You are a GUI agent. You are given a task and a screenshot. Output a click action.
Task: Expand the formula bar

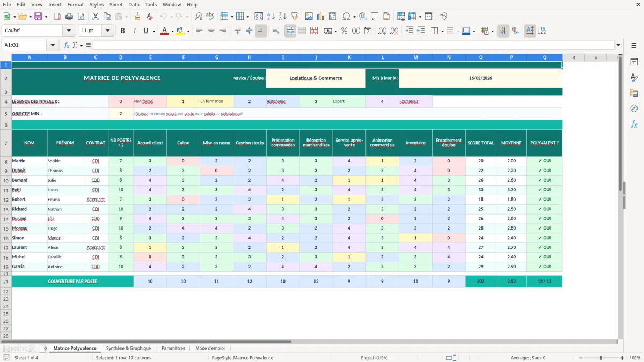coord(618,45)
